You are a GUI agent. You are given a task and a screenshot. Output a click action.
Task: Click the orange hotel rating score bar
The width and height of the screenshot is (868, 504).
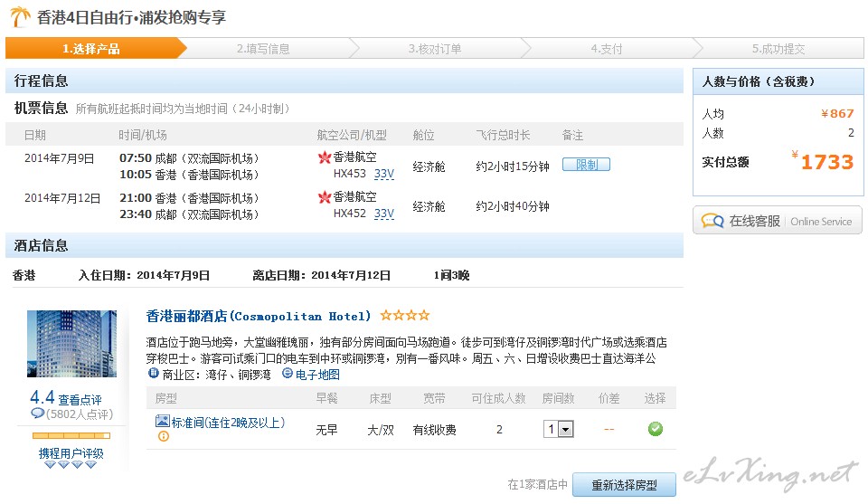[71, 435]
